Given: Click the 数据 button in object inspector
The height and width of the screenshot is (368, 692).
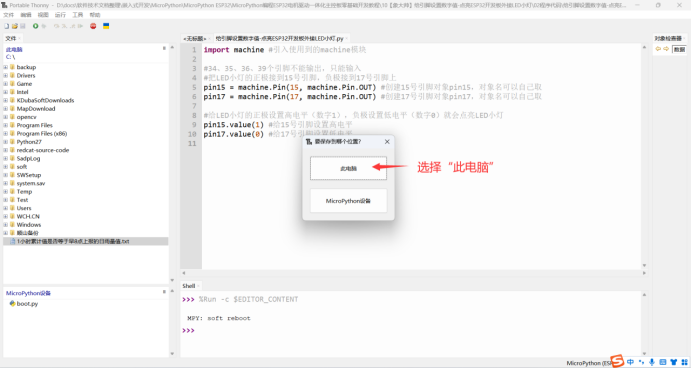Looking at the screenshot, I should click(679, 49).
